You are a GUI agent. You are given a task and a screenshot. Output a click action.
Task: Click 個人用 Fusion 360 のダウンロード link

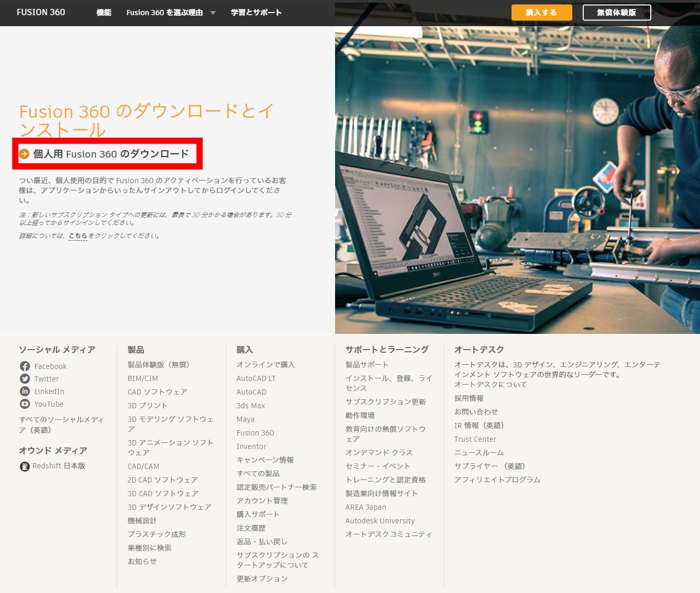click(x=111, y=154)
